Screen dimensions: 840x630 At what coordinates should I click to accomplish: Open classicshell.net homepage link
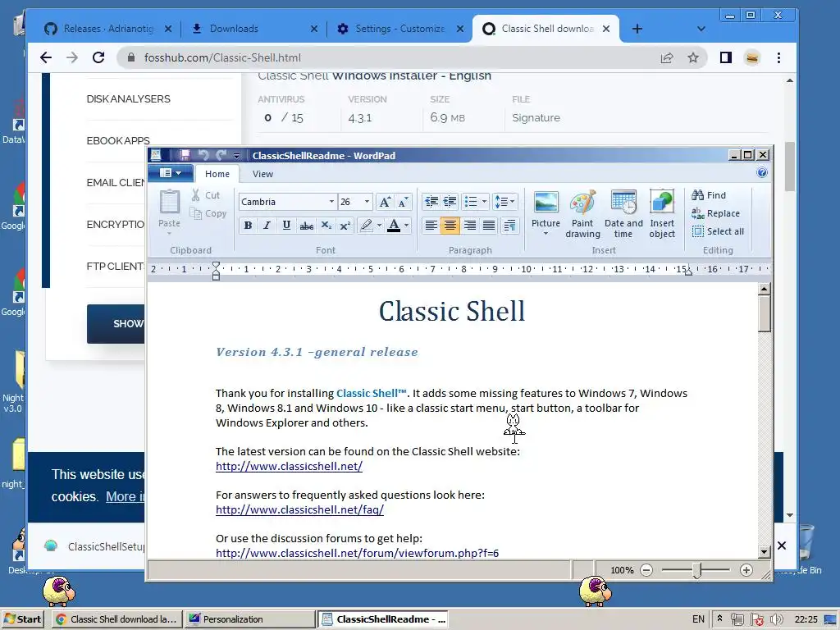[289, 466]
